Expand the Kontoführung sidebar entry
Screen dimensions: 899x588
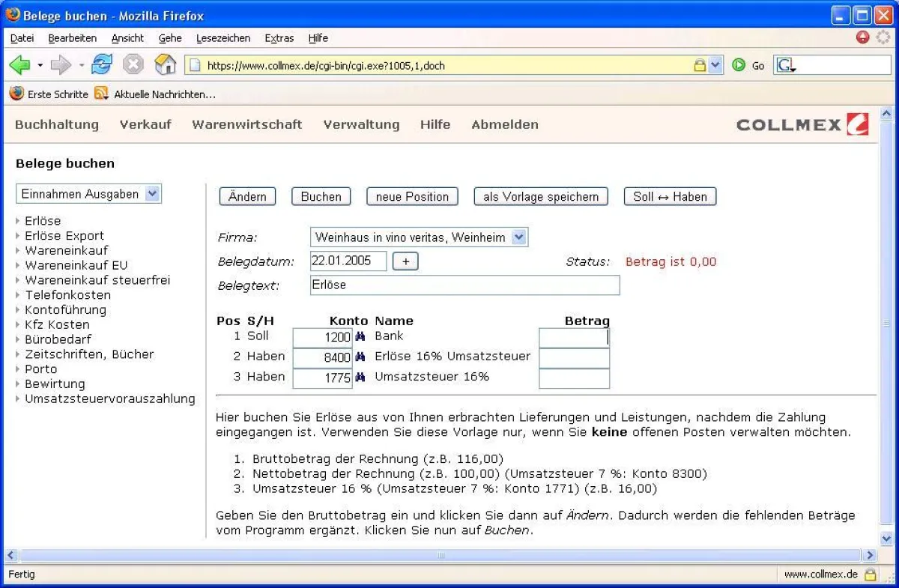(18, 309)
